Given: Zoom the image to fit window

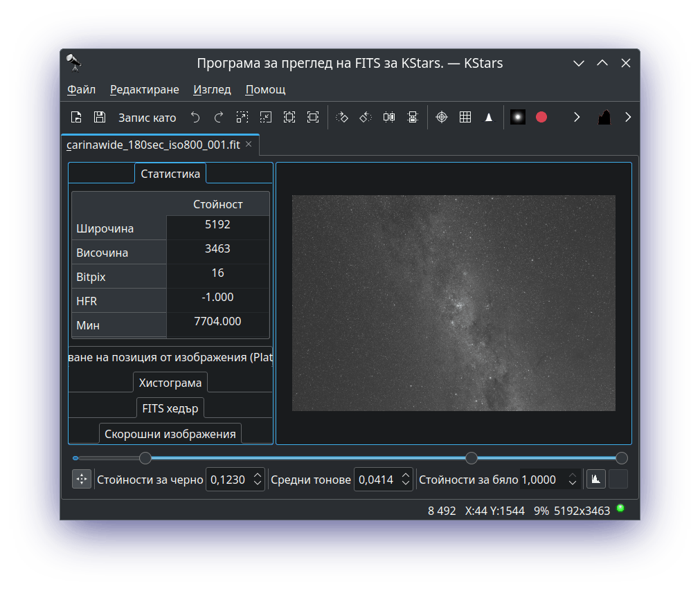Looking at the screenshot, I should (x=313, y=118).
